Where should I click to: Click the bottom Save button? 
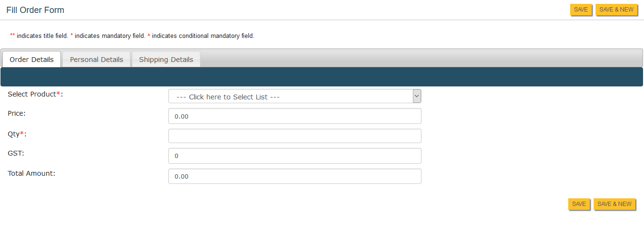[579, 204]
